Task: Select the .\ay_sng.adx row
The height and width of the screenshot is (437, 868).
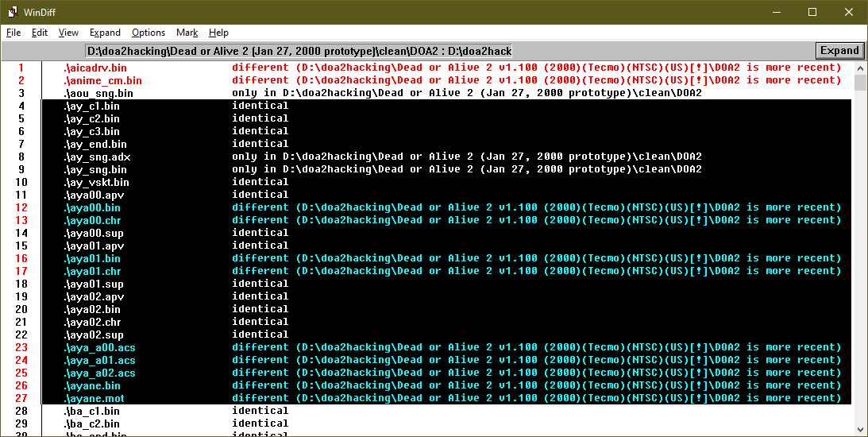Action: click(x=97, y=157)
